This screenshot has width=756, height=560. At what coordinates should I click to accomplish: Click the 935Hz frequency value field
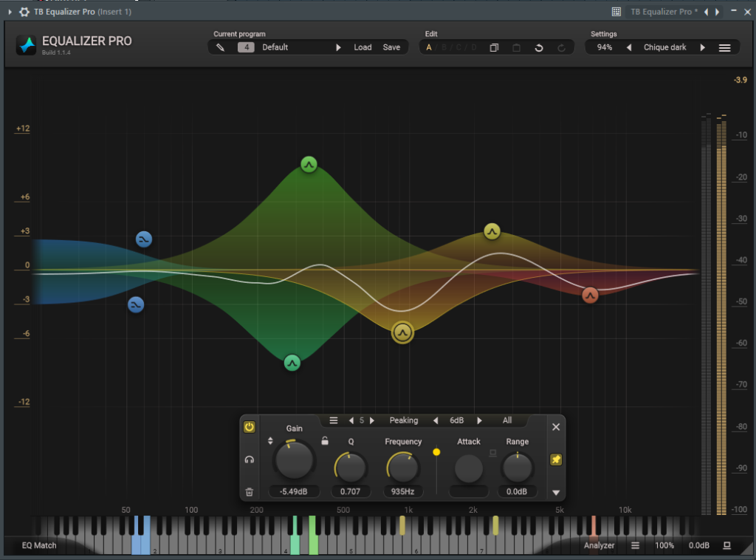[404, 491]
